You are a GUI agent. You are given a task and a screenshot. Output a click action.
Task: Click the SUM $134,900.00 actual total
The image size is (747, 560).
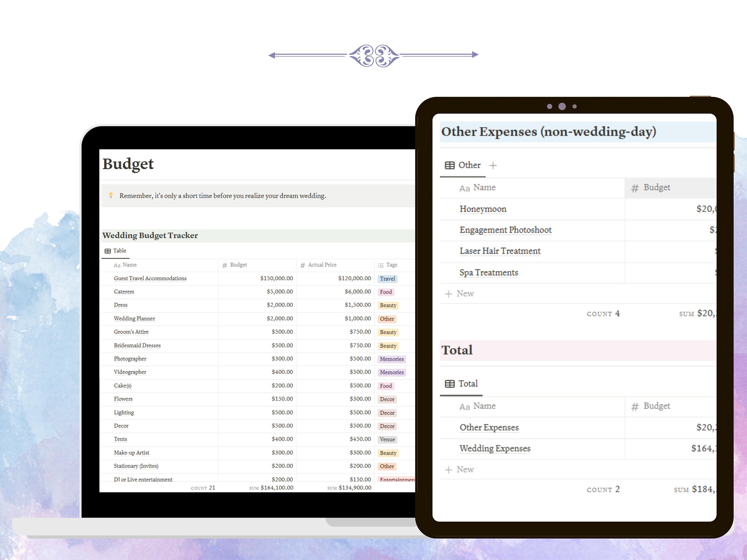[349, 488]
